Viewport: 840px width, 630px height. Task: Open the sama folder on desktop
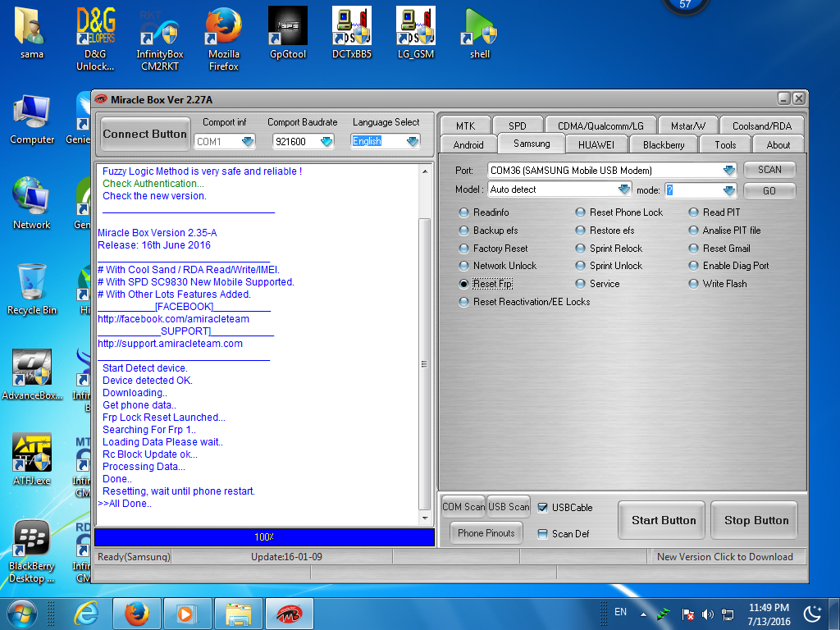[x=32, y=32]
